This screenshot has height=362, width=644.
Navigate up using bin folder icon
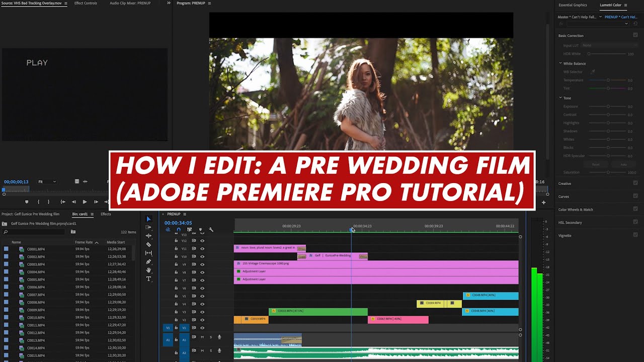click(x=5, y=224)
